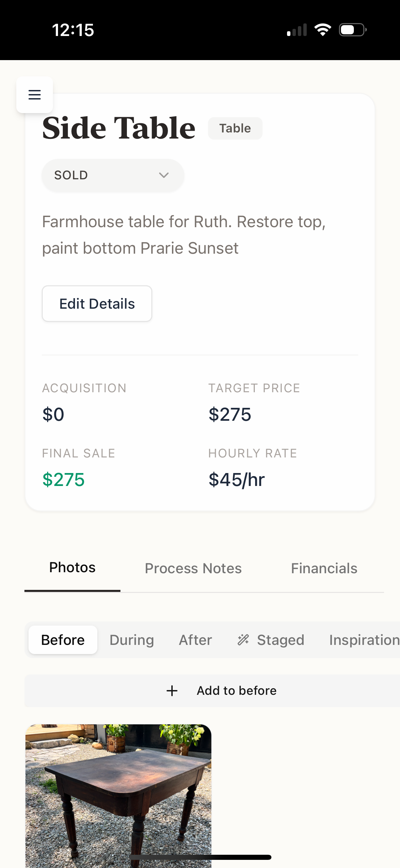
Task: Tap the Table category tag
Action: [x=235, y=128]
